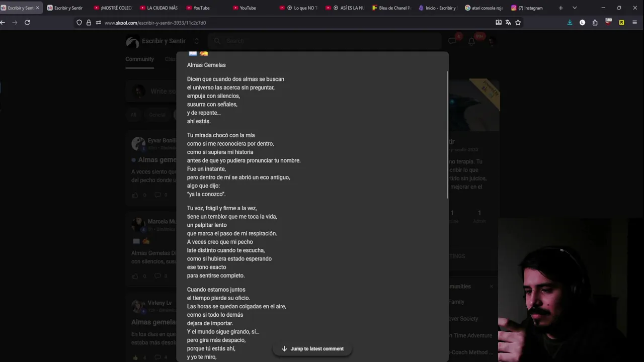Click the post modal scrollbar thumb
The image size is (644, 362).
(447, 135)
